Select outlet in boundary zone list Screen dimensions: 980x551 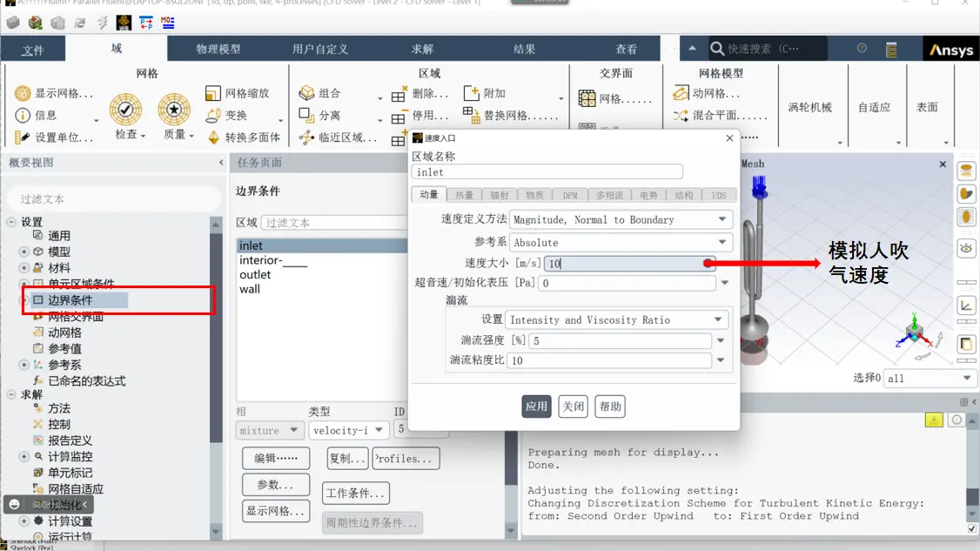point(255,274)
